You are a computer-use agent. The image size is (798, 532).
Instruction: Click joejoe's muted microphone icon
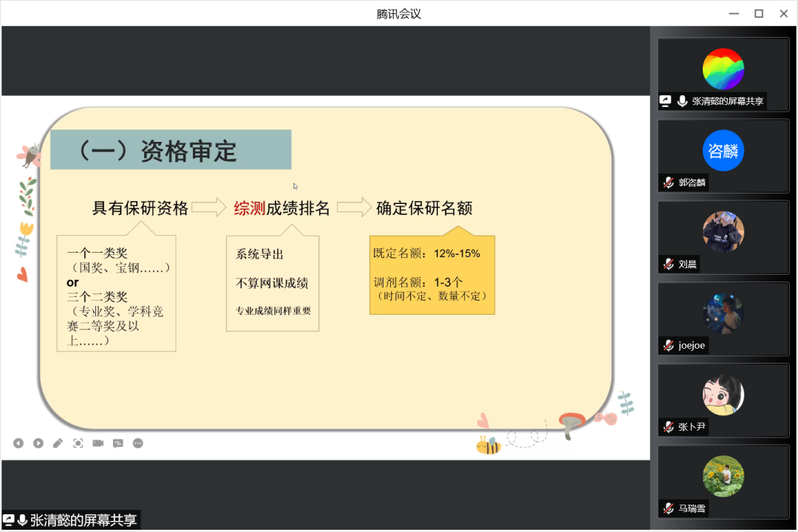(x=669, y=345)
